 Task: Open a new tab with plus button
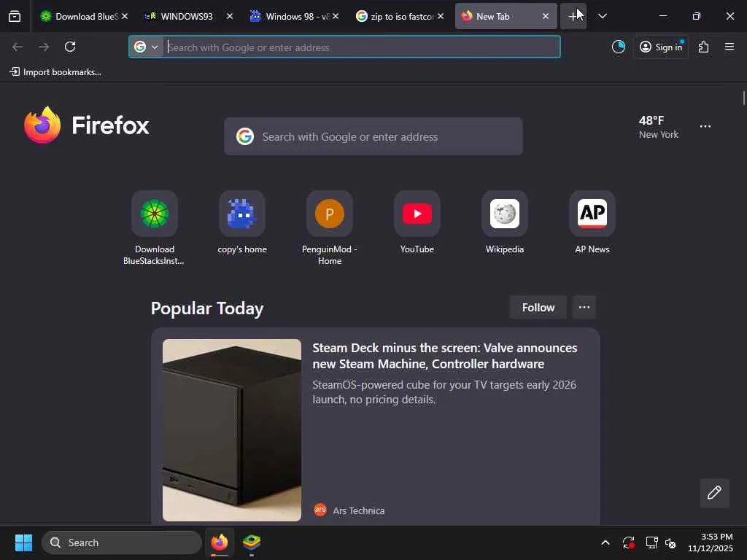click(573, 17)
